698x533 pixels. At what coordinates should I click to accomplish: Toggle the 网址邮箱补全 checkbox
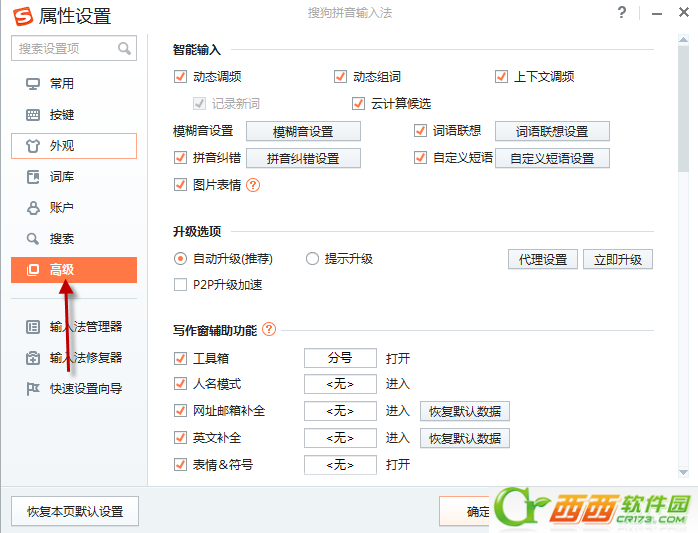180,411
